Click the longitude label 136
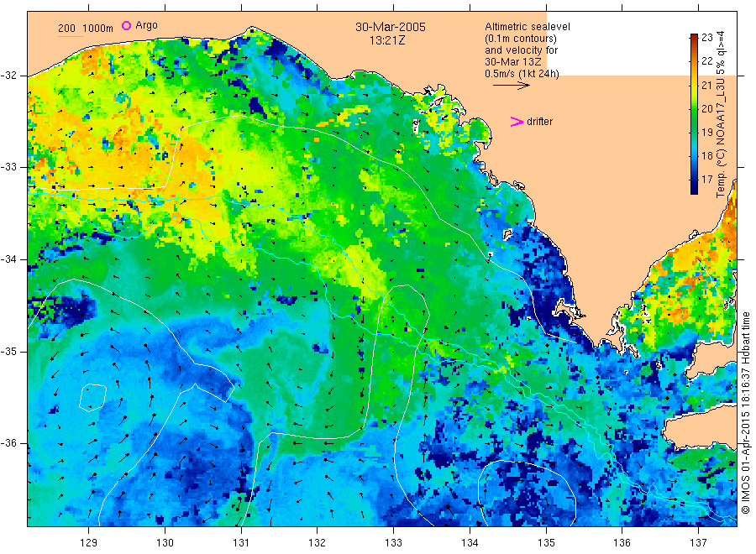Screen dimensions: 756x554 622,543
